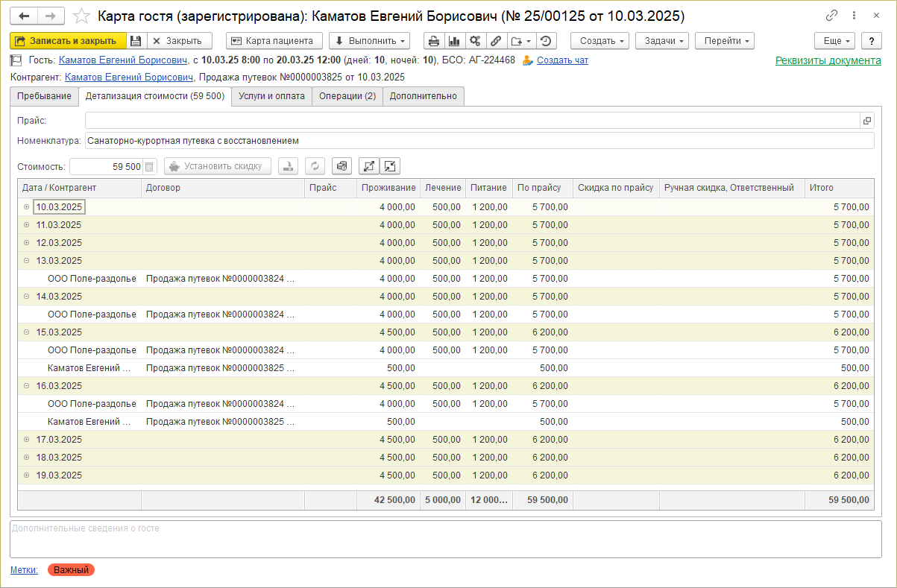The image size is (897, 588).
Task: Click the additional guest info text field
Action: pyautogui.click(x=445, y=539)
